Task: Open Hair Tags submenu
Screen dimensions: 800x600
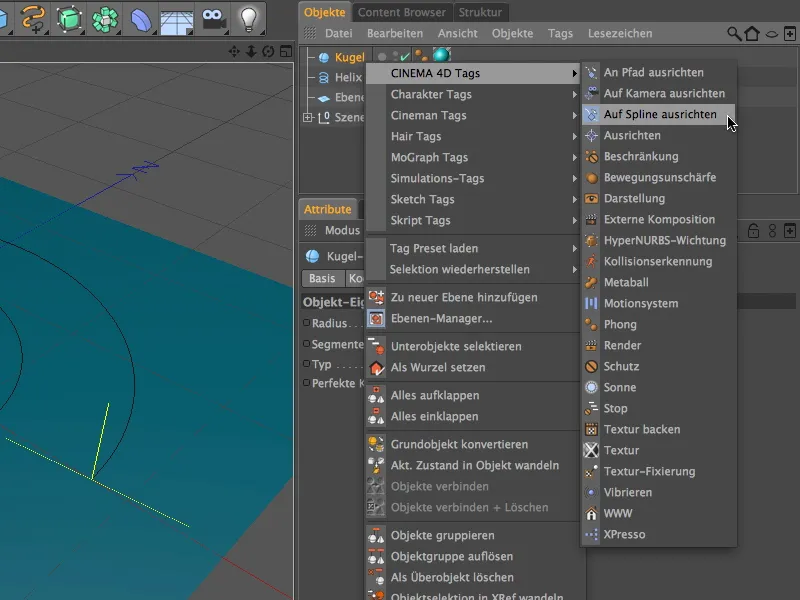Action: [x=472, y=136]
